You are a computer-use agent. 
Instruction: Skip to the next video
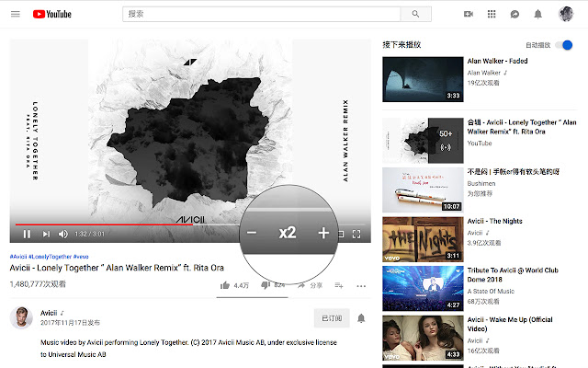46,235
